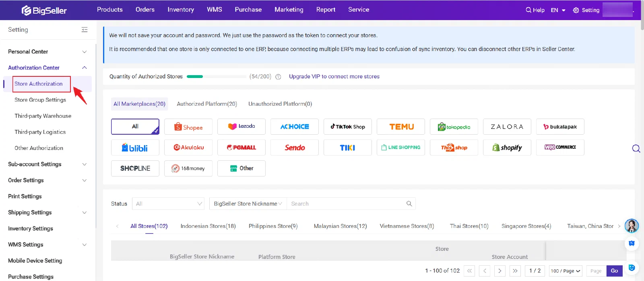Jump to last page double-arrow
Viewport: 644px width, 281px height.
[515, 271]
